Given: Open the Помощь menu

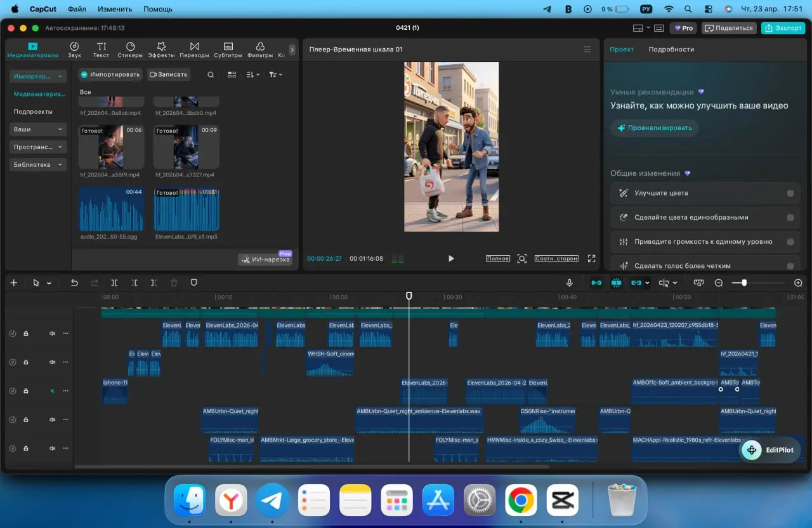Looking at the screenshot, I should tap(158, 10).
